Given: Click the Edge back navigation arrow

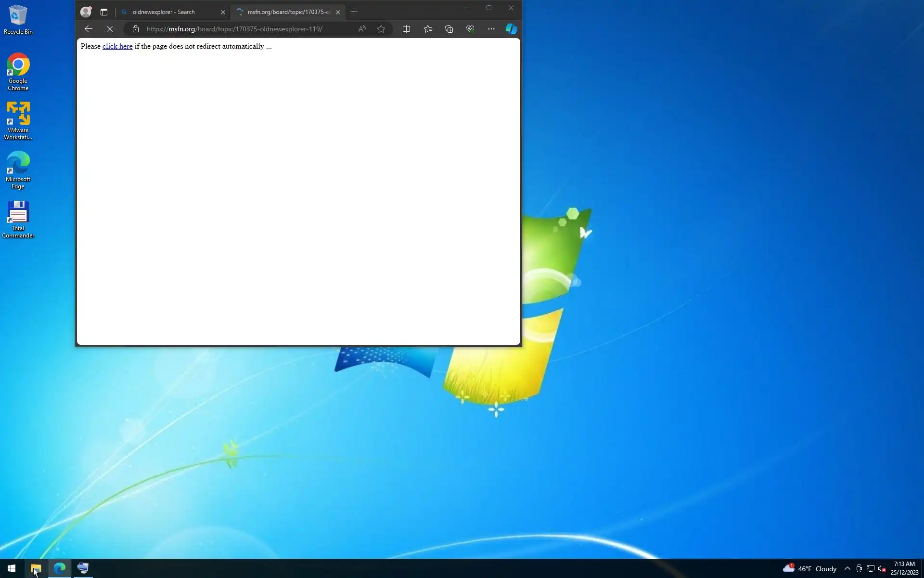Looking at the screenshot, I should pyautogui.click(x=89, y=29).
